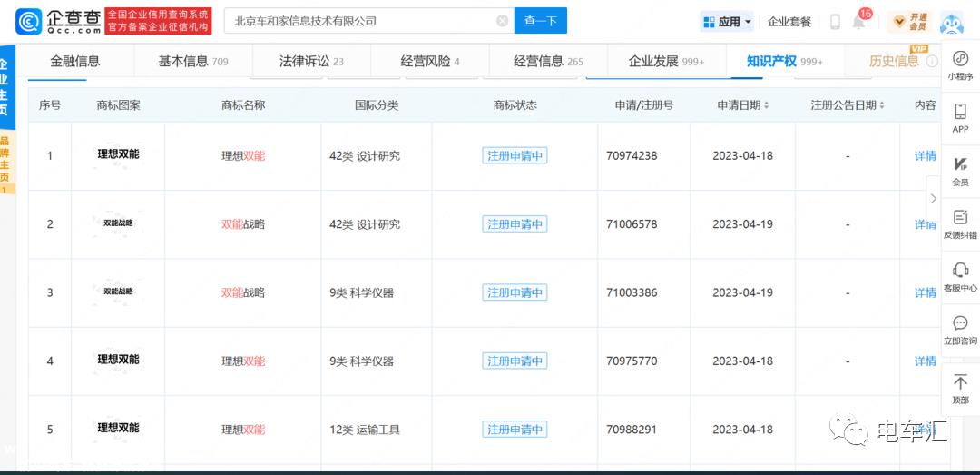Open the 企业主页 left side tab
This screenshot has width=980, height=475.
[6, 87]
